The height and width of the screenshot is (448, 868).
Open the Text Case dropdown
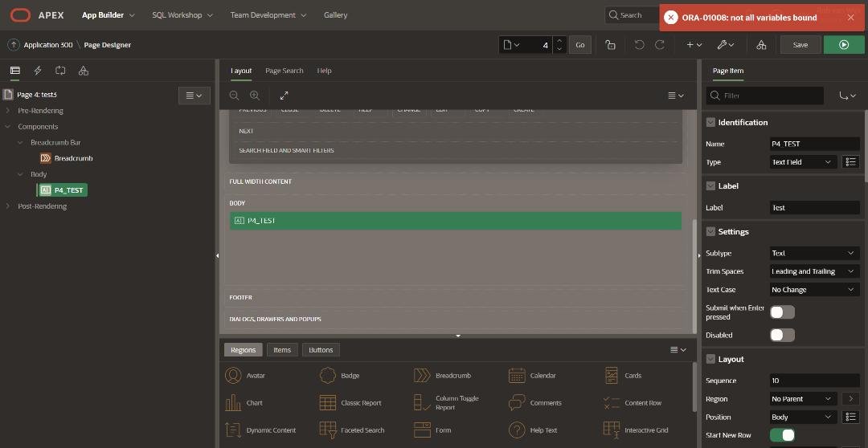point(814,290)
